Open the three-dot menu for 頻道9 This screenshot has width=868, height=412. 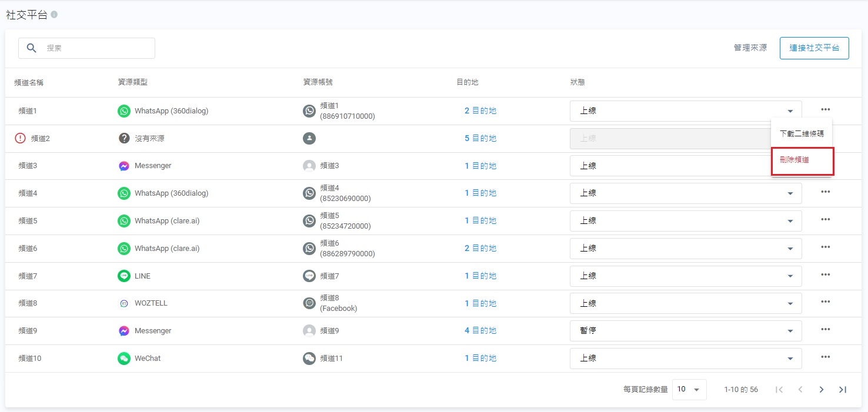[825, 330]
